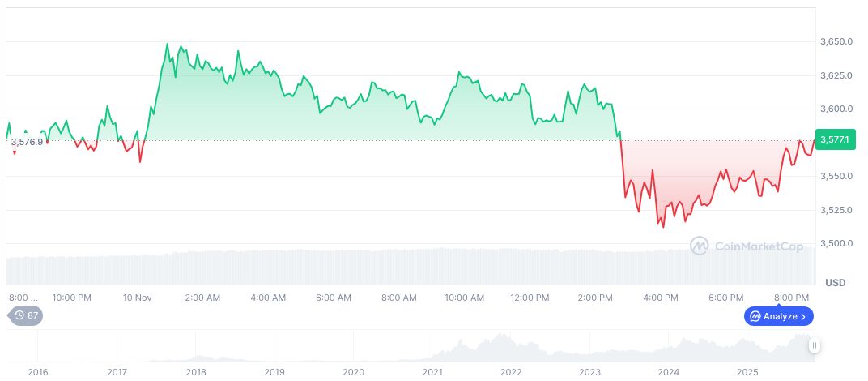Click the 2:00 AM time axis label
The image size is (868, 381).
coord(202,298)
